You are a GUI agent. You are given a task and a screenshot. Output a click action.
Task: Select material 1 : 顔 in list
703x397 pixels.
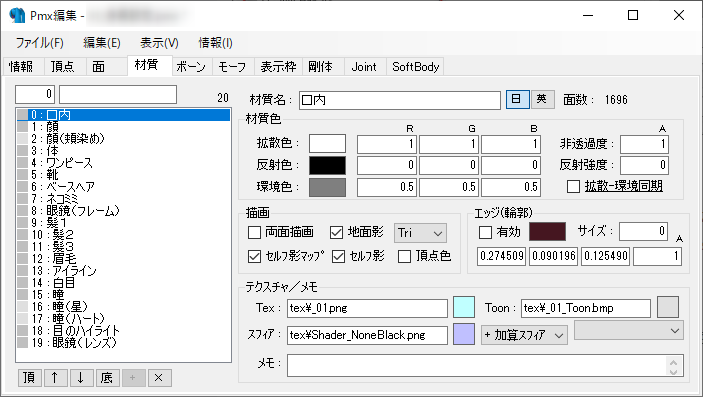[x=123, y=127]
